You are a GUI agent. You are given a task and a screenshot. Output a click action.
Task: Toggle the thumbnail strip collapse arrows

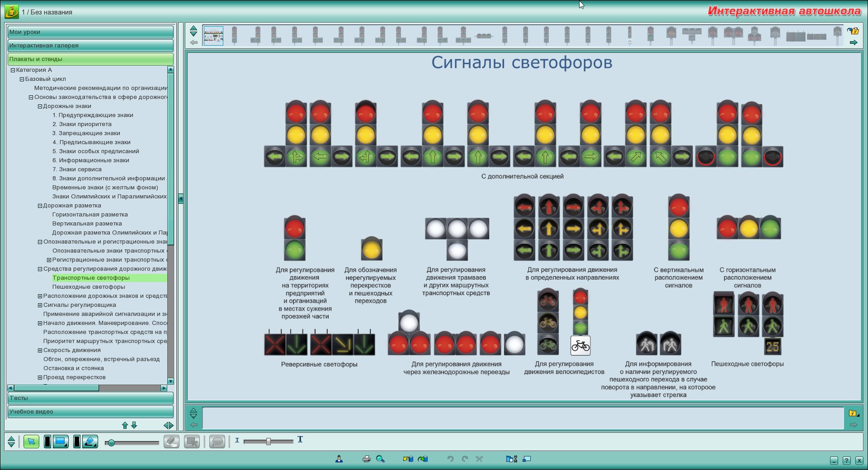(193, 31)
